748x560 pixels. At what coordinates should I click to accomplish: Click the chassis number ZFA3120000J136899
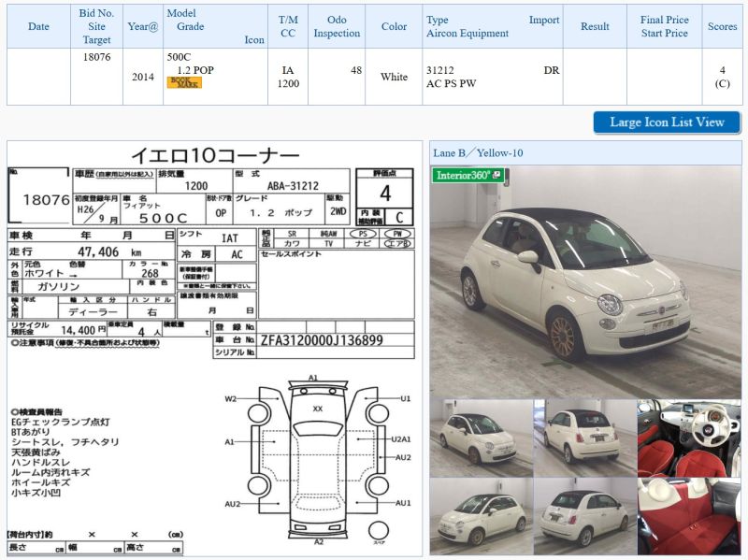[x=322, y=340]
